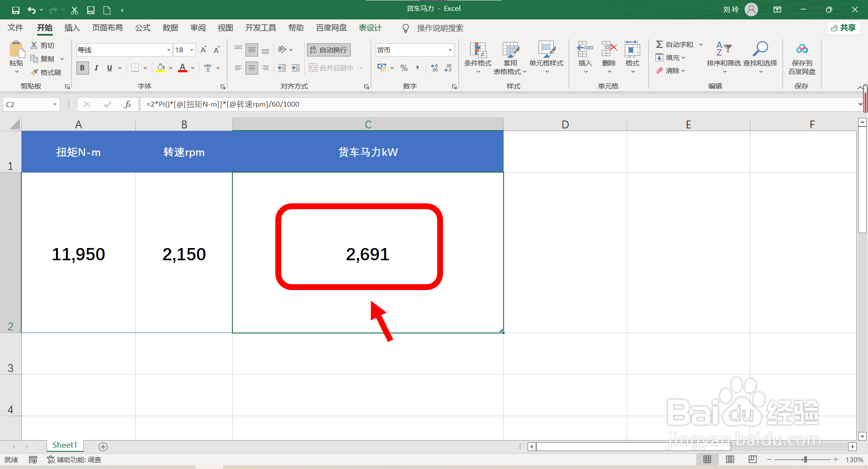Toggle Bold formatting
The image size is (868, 469).
point(82,68)
